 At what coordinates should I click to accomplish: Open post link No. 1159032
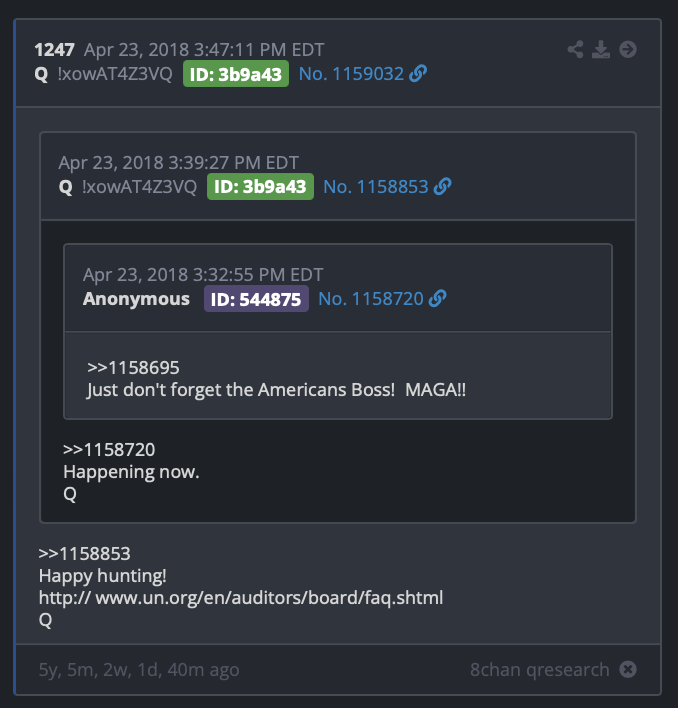point(351,74)
